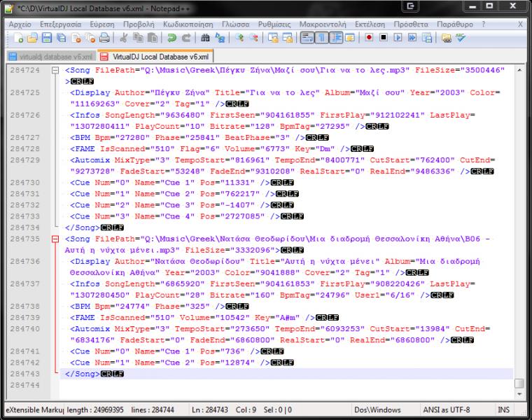The image size is (532, 420).
Task: Open Find with the binoculars icon
Action: coord(205,38)
